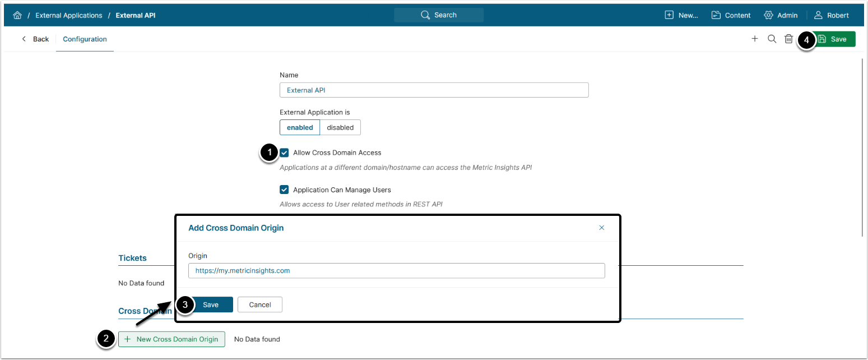Open the Robert user menu

tap(832, 15)
